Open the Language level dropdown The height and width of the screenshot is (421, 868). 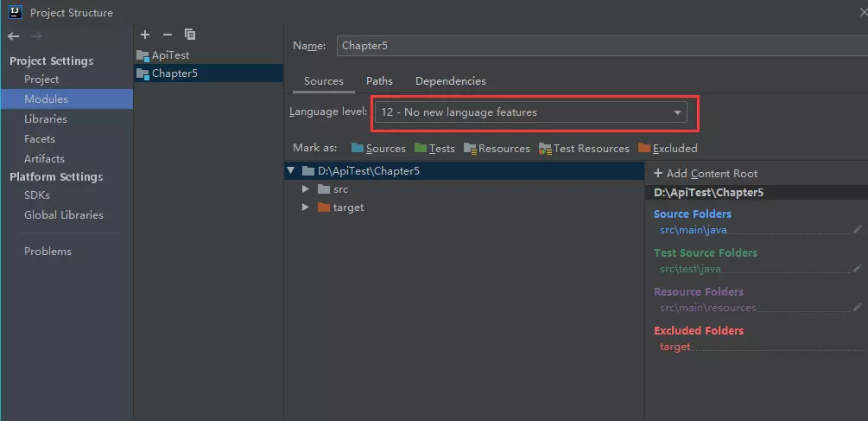pyautogui.click(x=531, y=112)
